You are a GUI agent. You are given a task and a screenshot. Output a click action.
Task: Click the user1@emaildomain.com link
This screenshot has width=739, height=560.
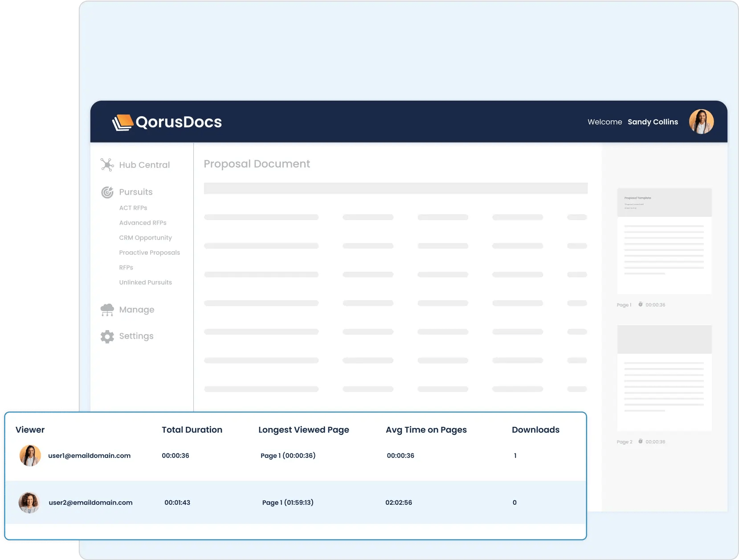tap(90, 455)
